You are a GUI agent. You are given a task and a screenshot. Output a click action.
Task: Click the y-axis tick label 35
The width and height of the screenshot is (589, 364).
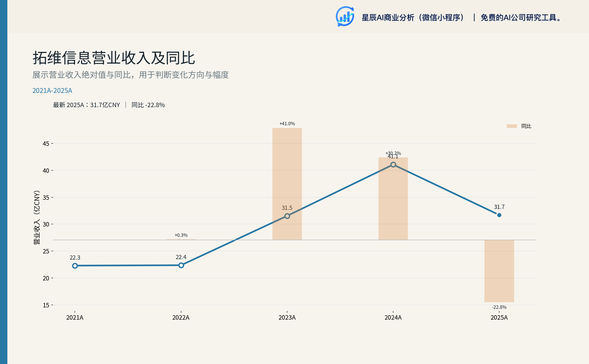tap(46, 198)
